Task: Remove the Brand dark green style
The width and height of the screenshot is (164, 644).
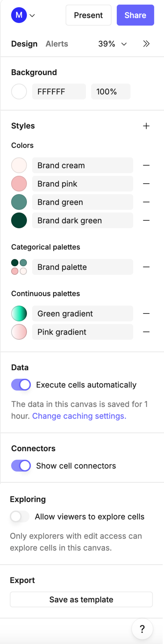Action: pyautogui.click(x=146, y=221)
